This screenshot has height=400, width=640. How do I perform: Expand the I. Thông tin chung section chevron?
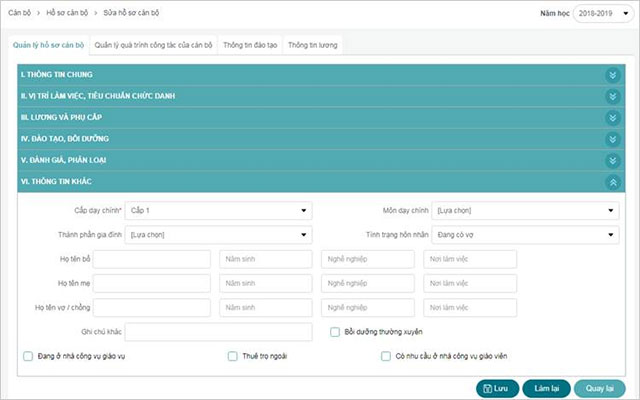613,75
